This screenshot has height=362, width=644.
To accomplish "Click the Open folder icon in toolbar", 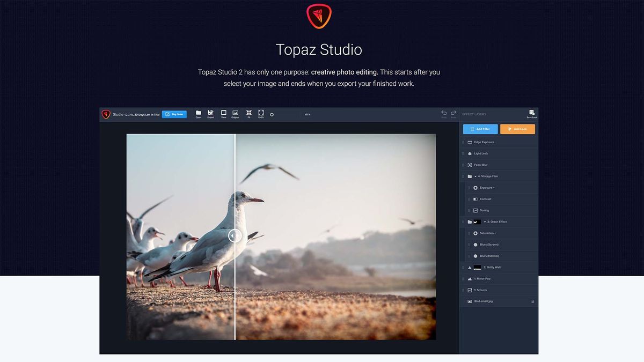I will point(199,113).
